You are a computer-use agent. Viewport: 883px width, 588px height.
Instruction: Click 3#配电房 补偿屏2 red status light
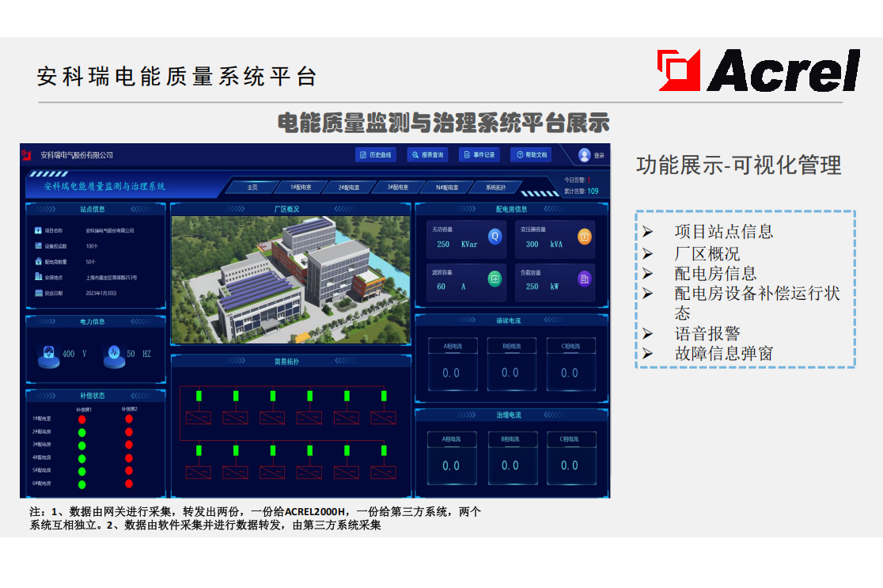point(129,445)
